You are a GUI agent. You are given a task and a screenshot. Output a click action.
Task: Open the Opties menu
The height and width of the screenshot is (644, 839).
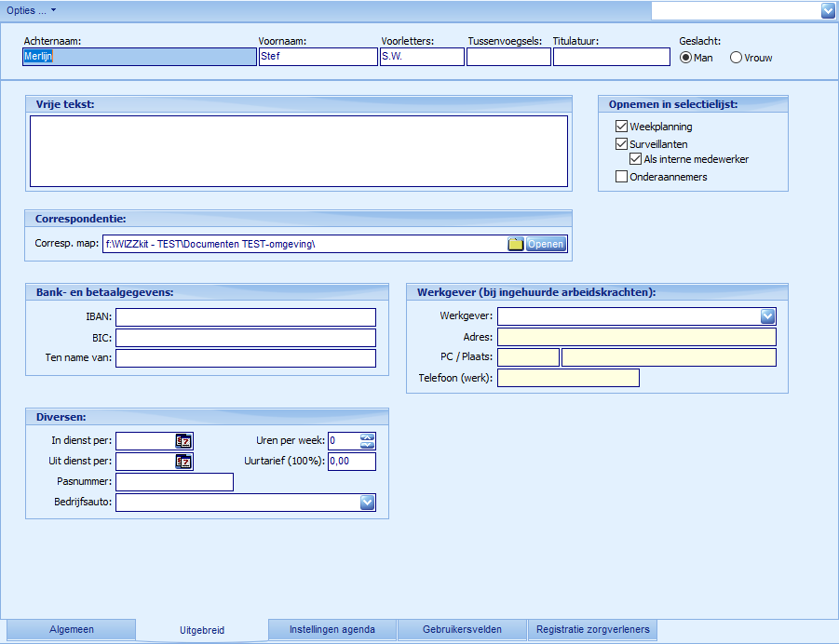coord(31,10)
